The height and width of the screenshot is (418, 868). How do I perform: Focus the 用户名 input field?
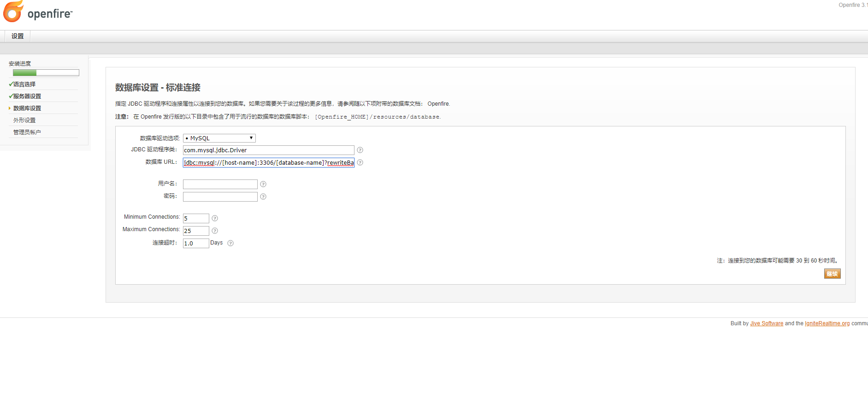click(220, 184)
